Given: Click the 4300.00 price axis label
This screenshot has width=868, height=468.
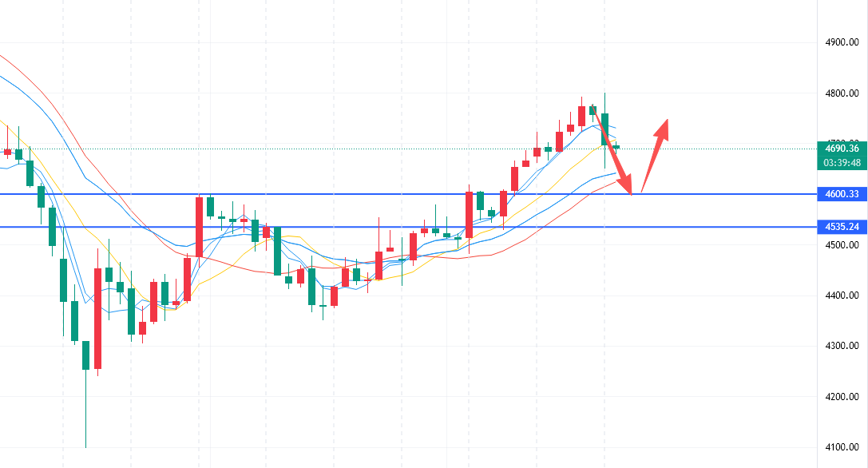Looking at the screenshot, I should (842, 346).
